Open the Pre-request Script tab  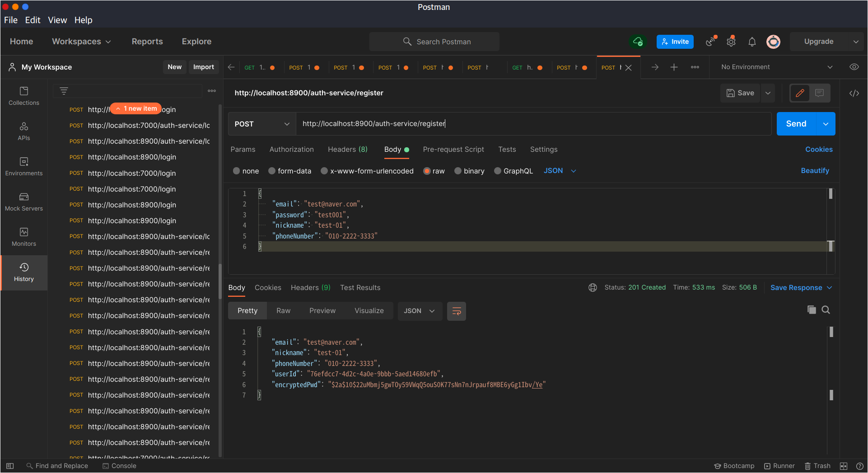(x=453, y=150)
